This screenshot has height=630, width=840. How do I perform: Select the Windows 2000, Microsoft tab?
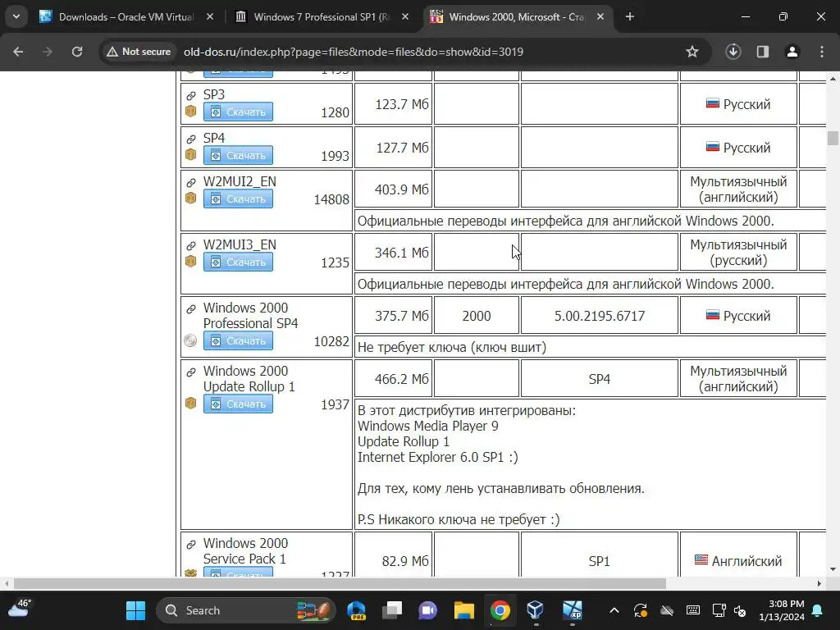pos(516,16)
